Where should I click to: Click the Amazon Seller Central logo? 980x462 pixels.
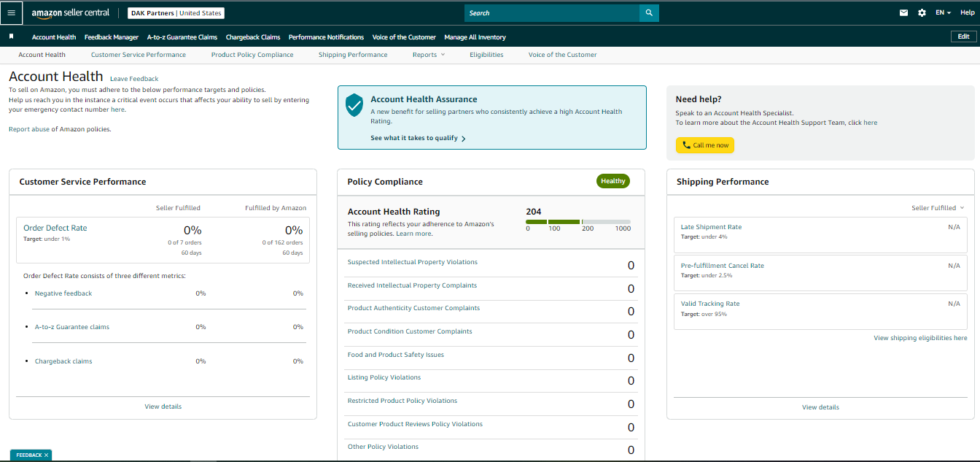coord(70,12)
